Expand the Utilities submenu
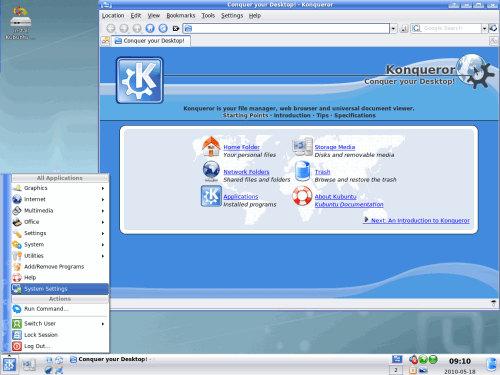This screenshot has height=375, width=500. tap(60, 256)
